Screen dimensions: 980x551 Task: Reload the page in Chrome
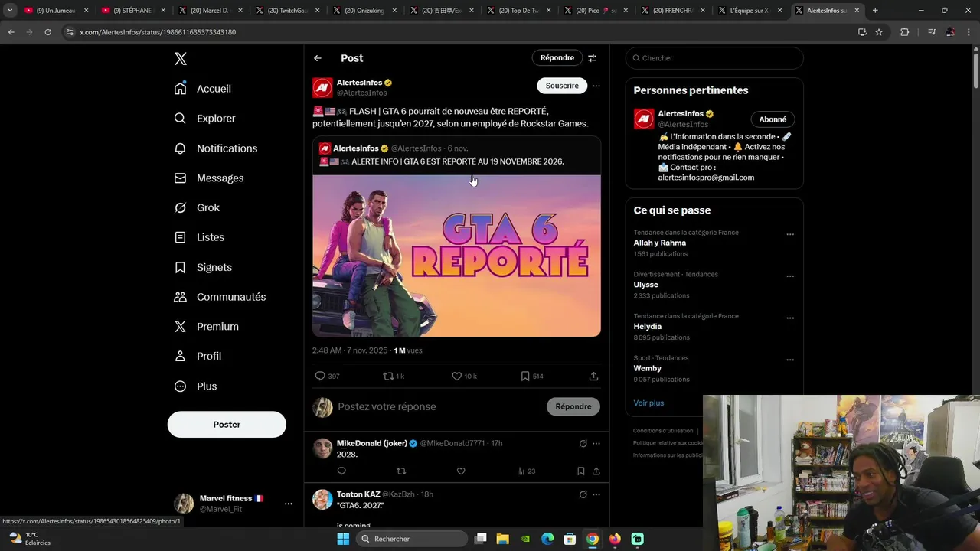click(x=47, y=32)
